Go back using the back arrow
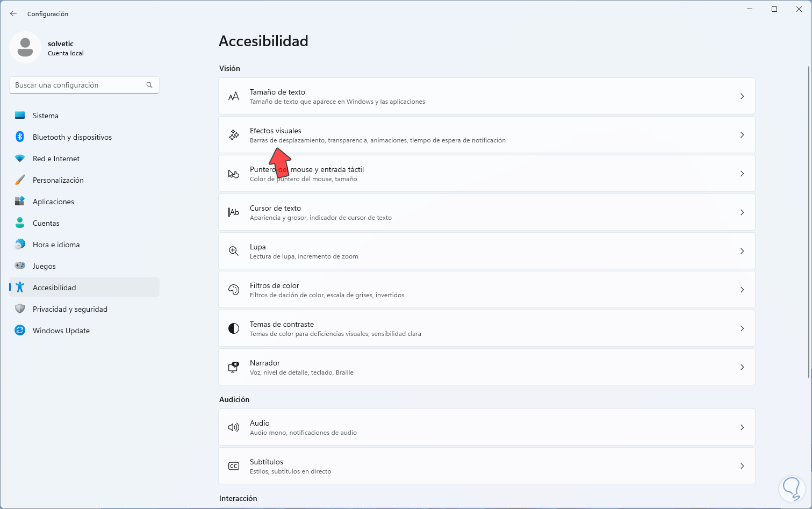This screenshot has width=812, height=509. [13, 13]
